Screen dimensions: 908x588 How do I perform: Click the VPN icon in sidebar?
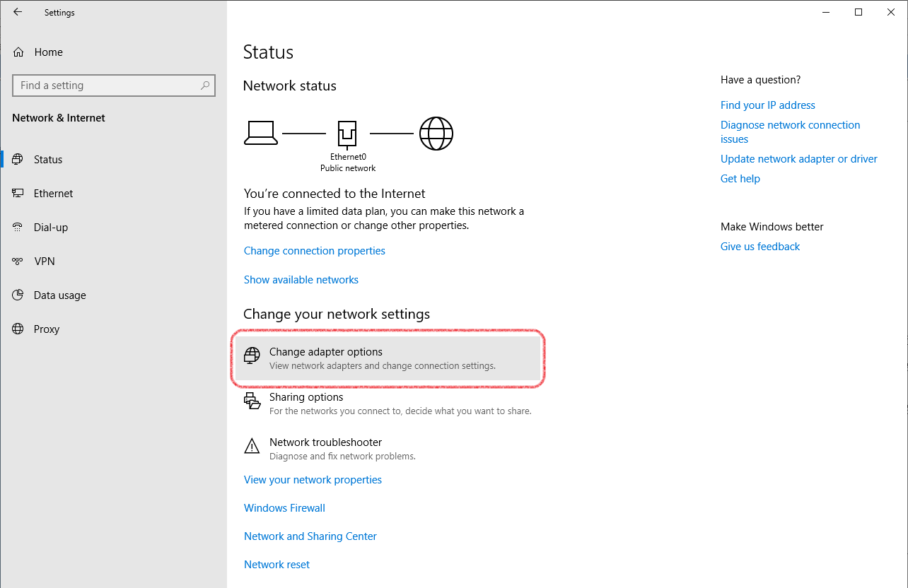(18, 261)
